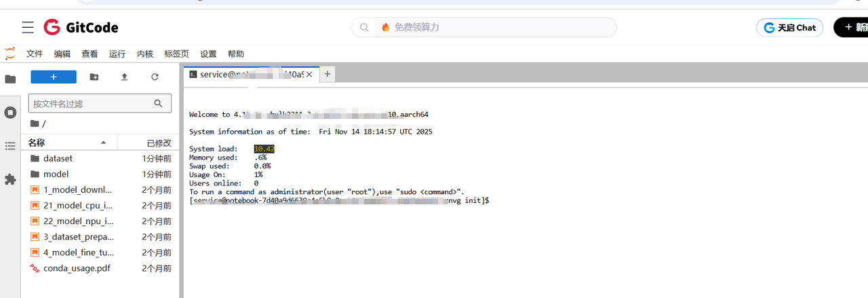Click the upload files icon
The width and height of the screenshot is (868, 298).
coord(125,77)
